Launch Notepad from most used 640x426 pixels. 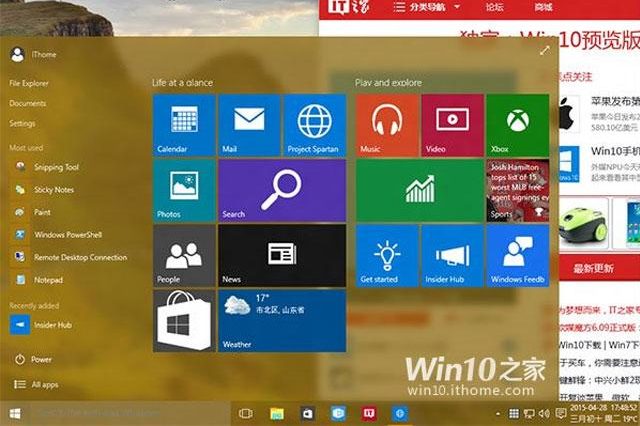(x=39, y=280)
